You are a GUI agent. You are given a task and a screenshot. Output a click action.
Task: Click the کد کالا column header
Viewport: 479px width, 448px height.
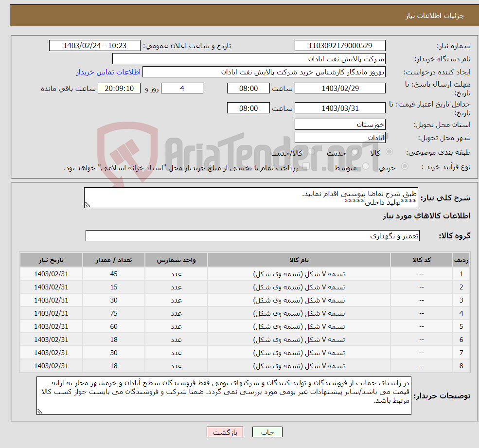click(x=422, y=260)
